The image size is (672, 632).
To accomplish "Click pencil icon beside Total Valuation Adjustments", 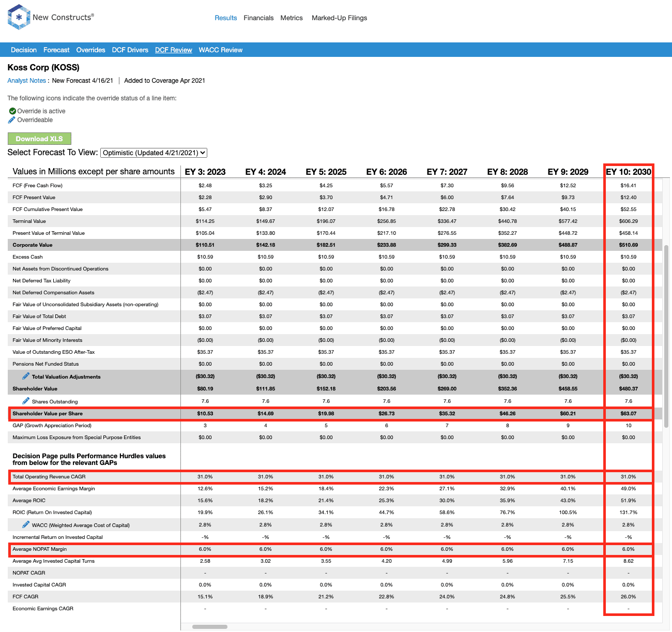I will pyautogui.click(x=26, y=376).
